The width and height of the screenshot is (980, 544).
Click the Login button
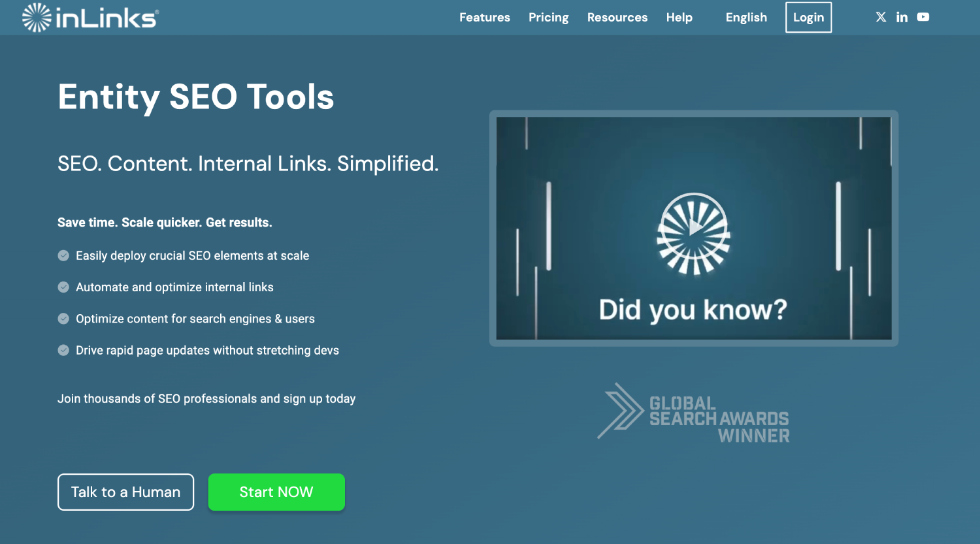809,18
